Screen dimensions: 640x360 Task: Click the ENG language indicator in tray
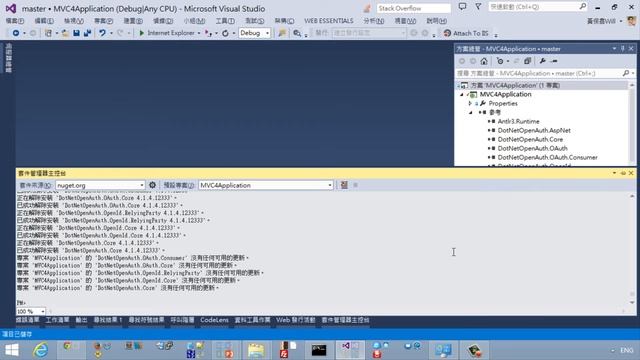[x=627, y=350]
